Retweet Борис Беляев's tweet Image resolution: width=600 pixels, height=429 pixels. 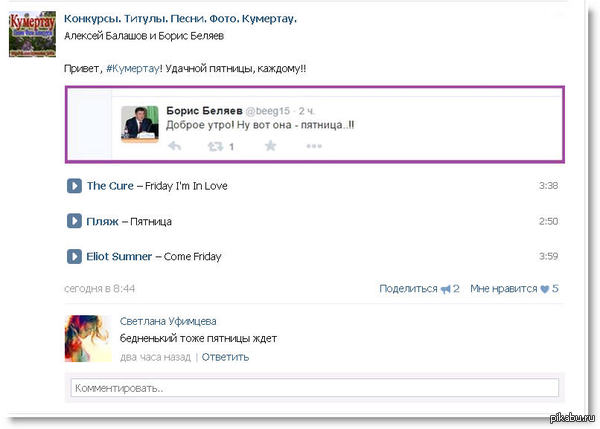coord(215,146)
